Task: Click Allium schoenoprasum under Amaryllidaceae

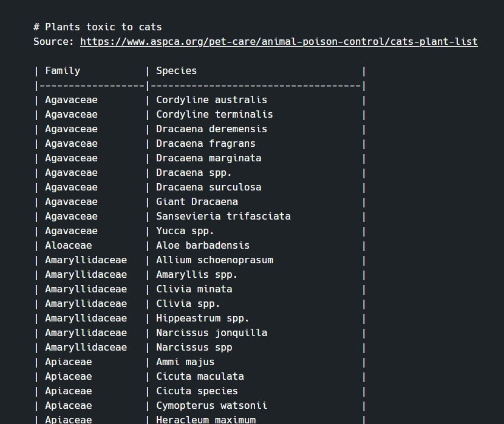Action: tap(214, 260)
